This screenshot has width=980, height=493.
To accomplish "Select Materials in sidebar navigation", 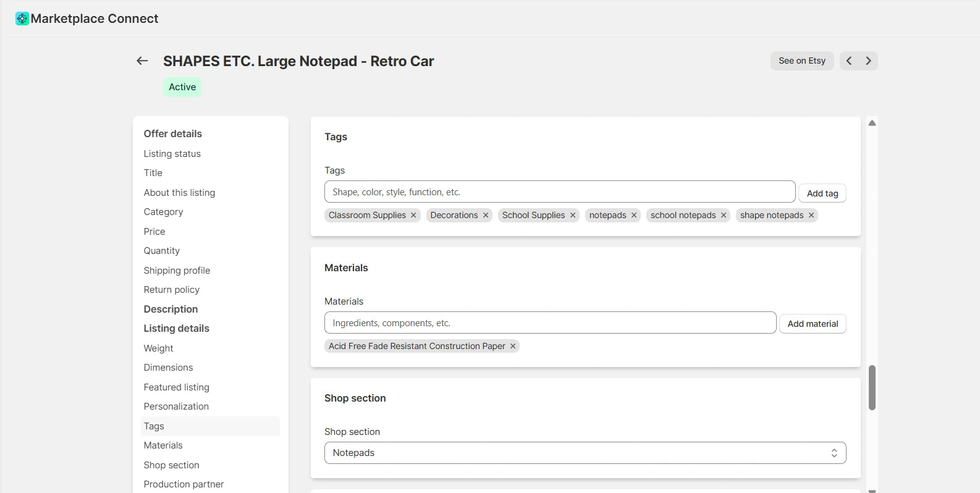I will (x=163, y=445).
